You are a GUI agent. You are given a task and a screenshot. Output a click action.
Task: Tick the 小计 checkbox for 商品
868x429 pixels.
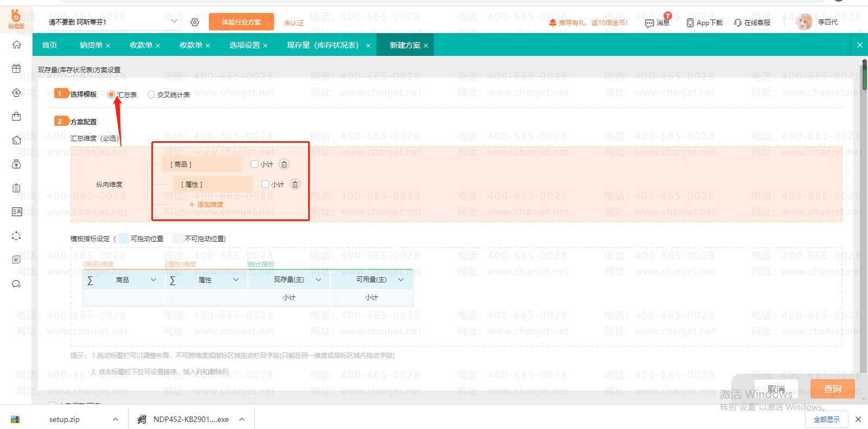tap(254, 164)
